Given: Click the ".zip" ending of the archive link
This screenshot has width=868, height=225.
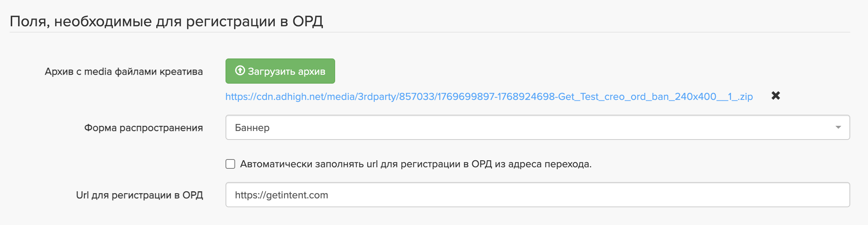Looking at the screenshot, I should (745, 97).
